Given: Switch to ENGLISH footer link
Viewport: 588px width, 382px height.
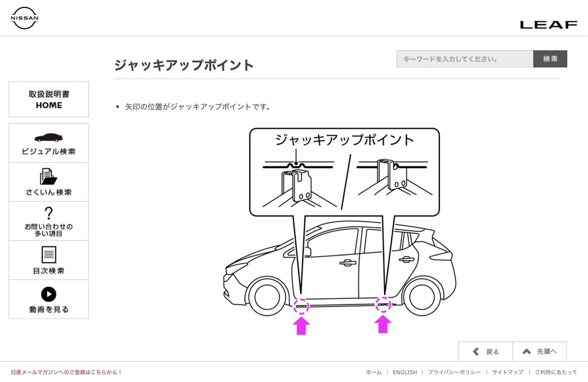Looking at the screenshot, I should click(405, 372).
